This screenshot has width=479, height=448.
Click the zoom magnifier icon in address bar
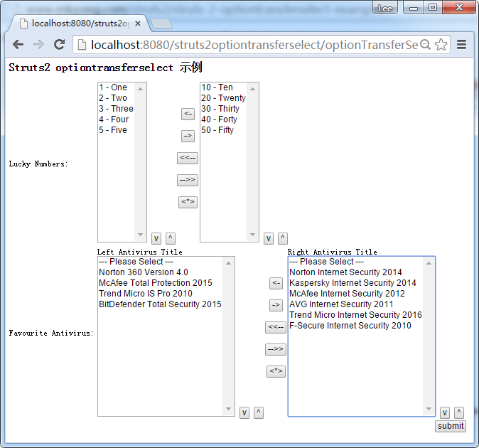[425, 45]
